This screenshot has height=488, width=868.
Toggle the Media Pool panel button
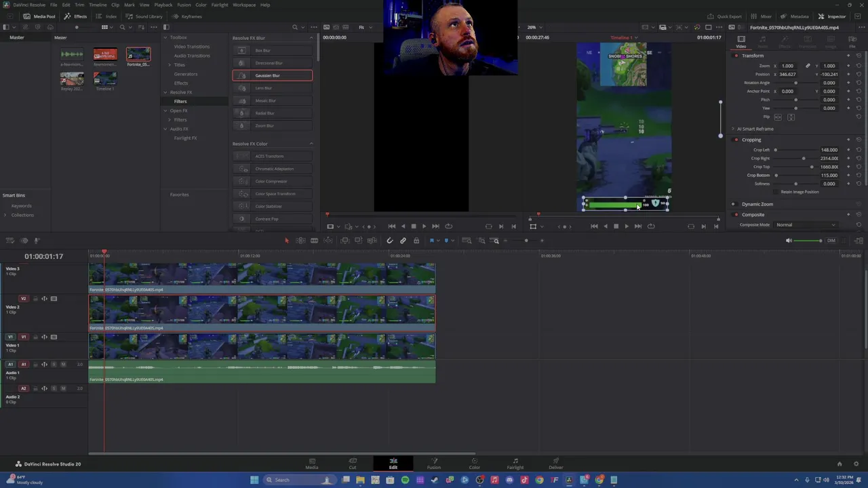40,16
